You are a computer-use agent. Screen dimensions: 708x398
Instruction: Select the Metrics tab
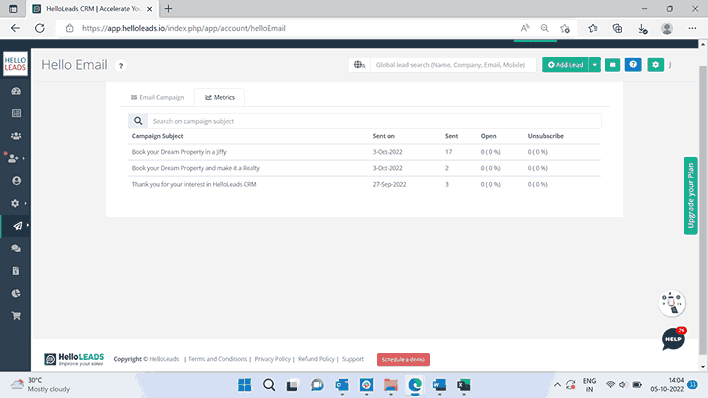(x=220, y=97)
